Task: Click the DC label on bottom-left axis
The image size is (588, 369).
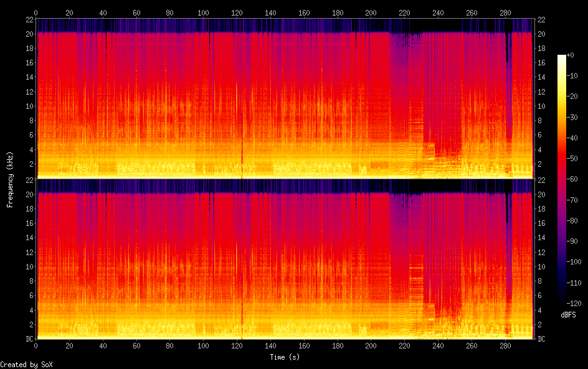Action: (x=30, y=339)
